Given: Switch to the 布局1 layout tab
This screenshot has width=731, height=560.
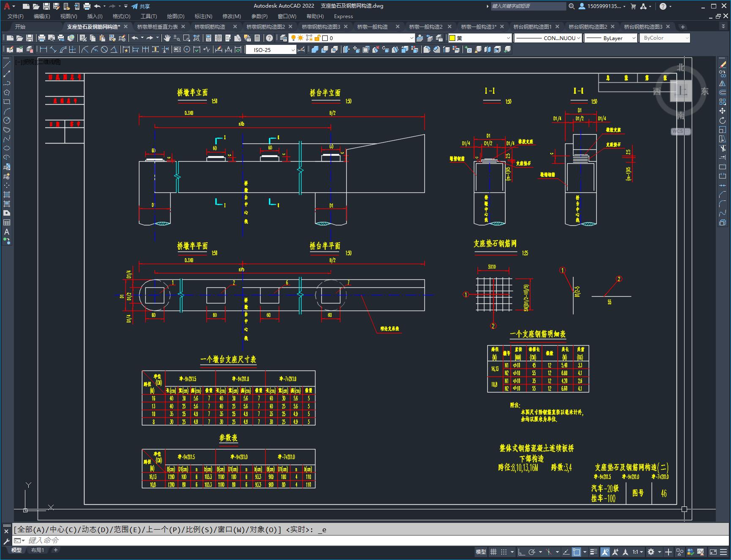Looking at the screenshot, I should 38,550.
